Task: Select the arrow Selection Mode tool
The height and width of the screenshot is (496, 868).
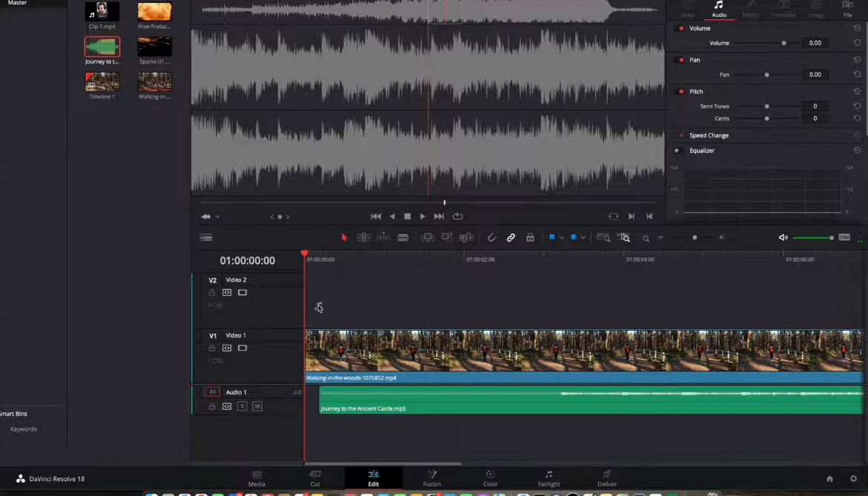Action: pos(344,237)
